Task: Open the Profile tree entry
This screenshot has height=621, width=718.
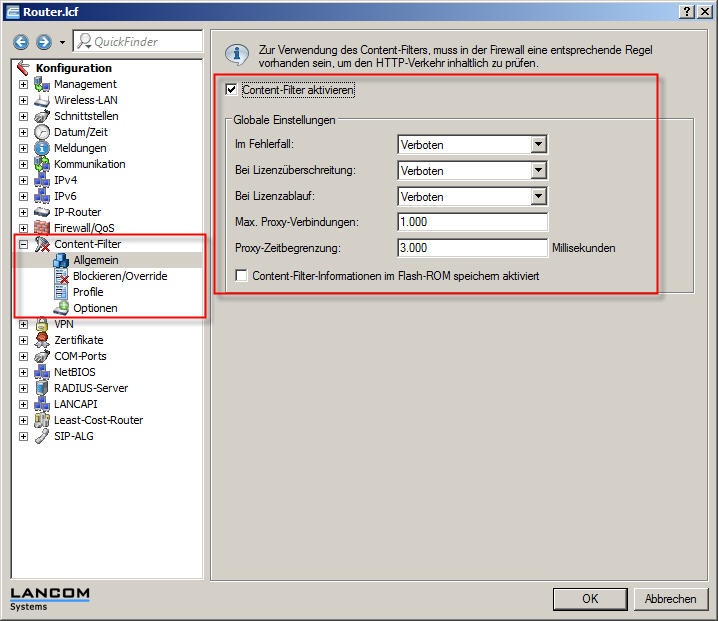Action: click(88, 292)
